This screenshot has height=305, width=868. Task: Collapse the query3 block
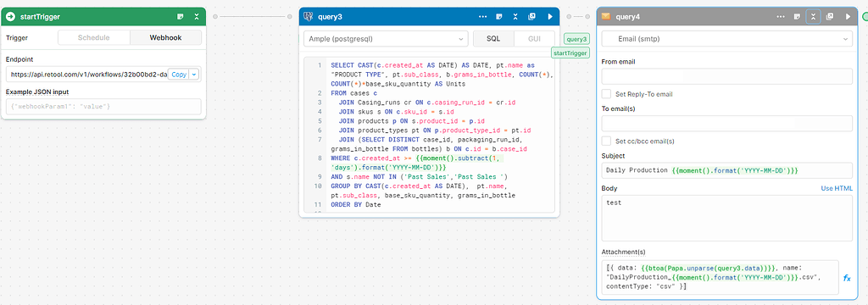tap(515, 17)
